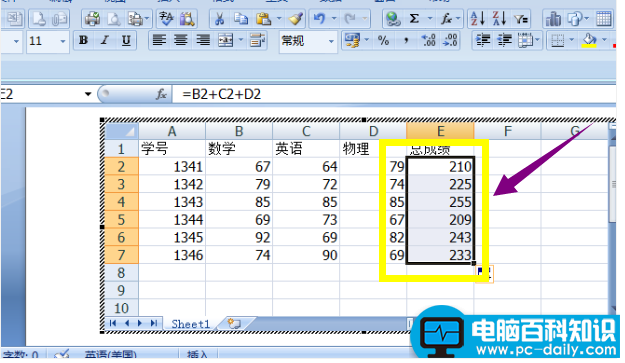Image resolution: width=625 pixels, height=363 pixels.
Task: Click the formula bar showing =B2+C2+D2
Action: click(x=395, y=94)
